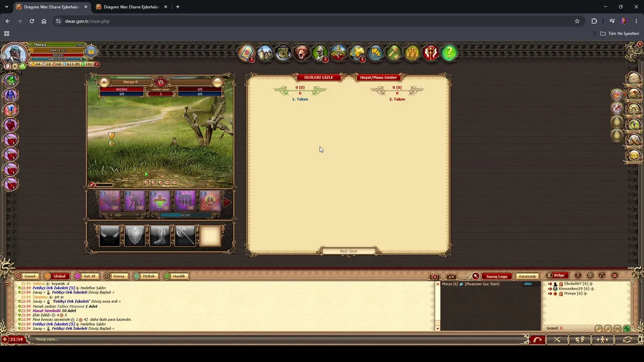
Task: Click the empty parchment item slot
Action: pos(210,236)
